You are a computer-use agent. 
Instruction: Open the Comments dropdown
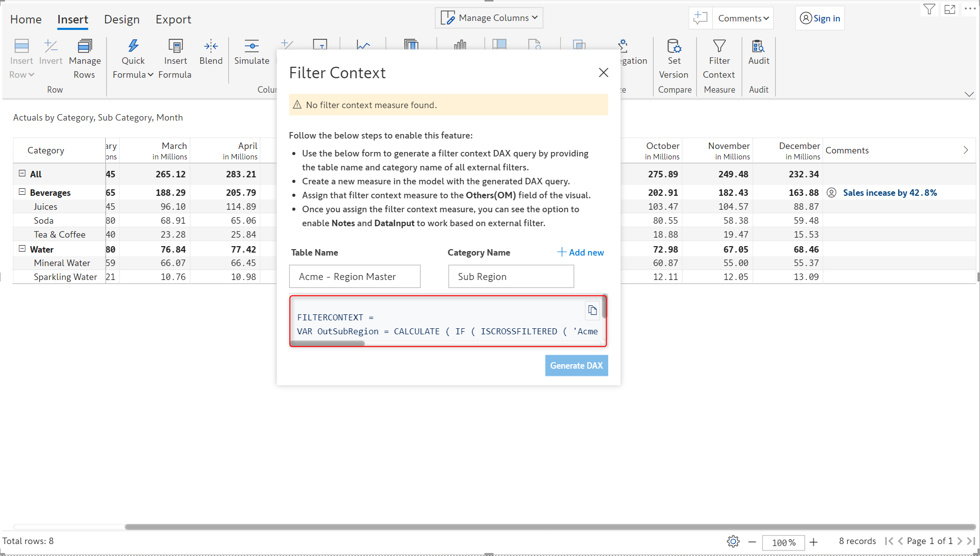pyautogui.click(x=743, y=18)
